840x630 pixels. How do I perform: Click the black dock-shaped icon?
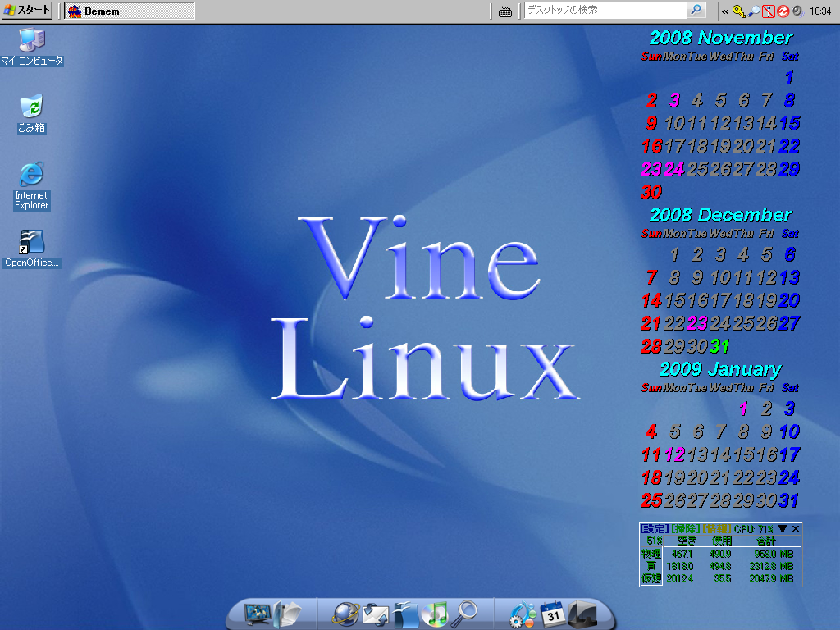tap(582, 614)
